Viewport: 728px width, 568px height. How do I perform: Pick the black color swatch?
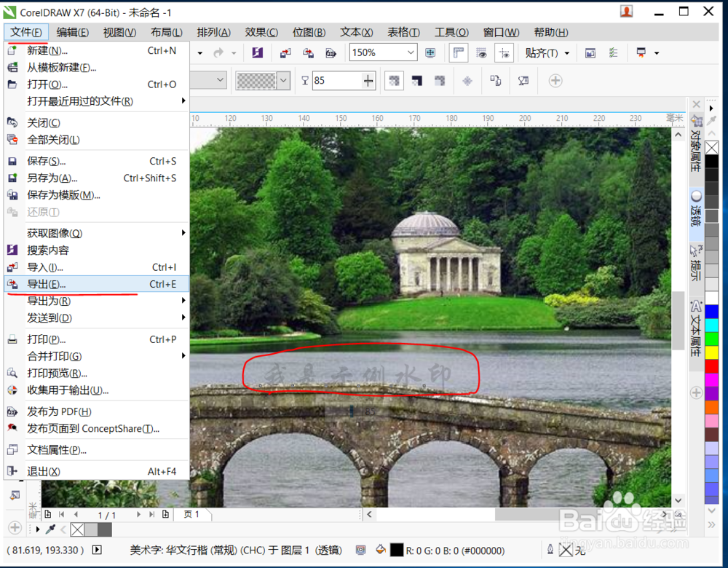712,161
